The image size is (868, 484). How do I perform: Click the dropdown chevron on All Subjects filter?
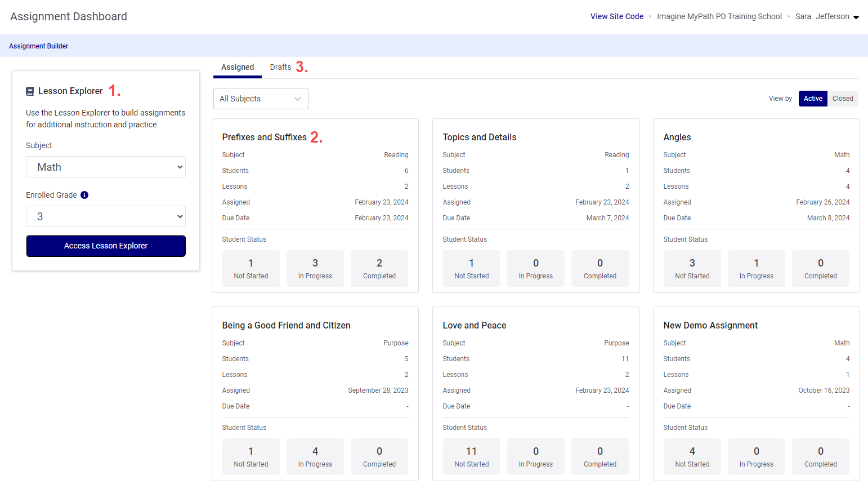tap(298, 99)
